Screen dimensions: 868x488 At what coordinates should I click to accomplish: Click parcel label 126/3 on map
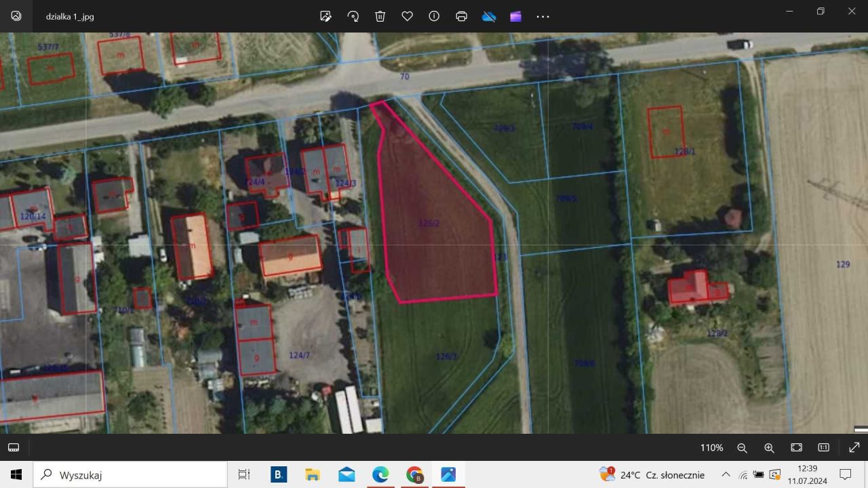[446, 357]
